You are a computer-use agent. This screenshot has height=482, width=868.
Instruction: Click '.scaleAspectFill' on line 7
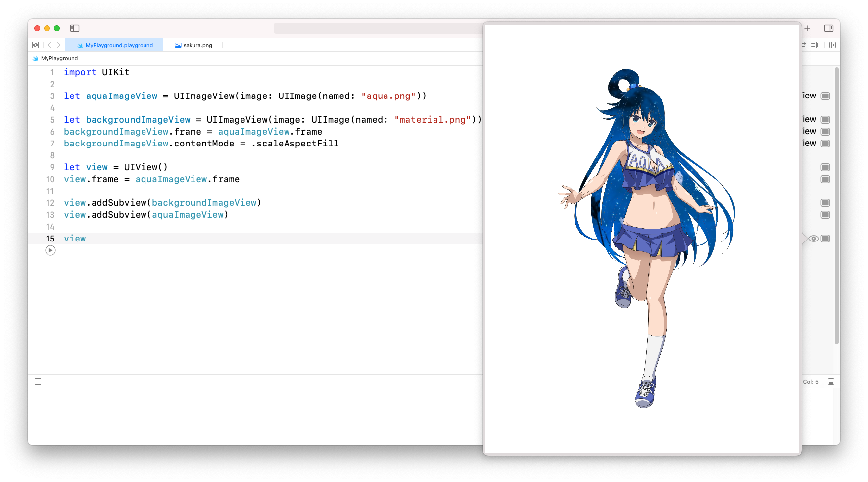click(x=295, y=144)
